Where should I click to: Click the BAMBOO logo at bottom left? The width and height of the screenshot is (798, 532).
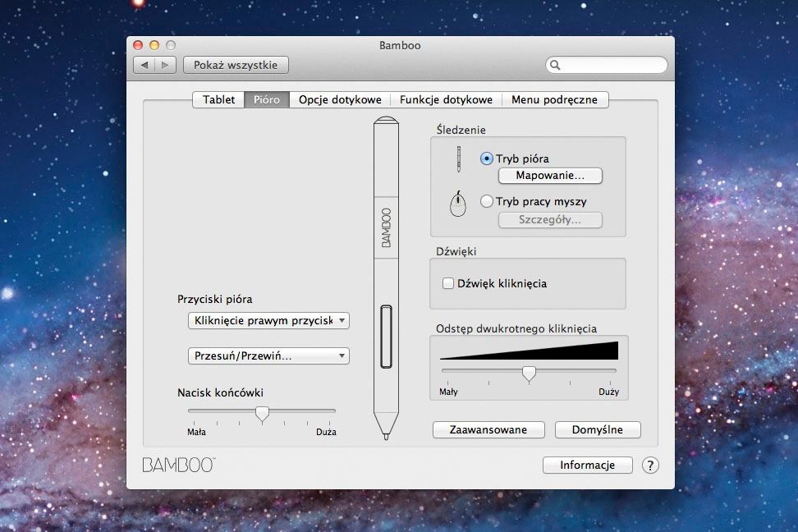coord(179,465)
